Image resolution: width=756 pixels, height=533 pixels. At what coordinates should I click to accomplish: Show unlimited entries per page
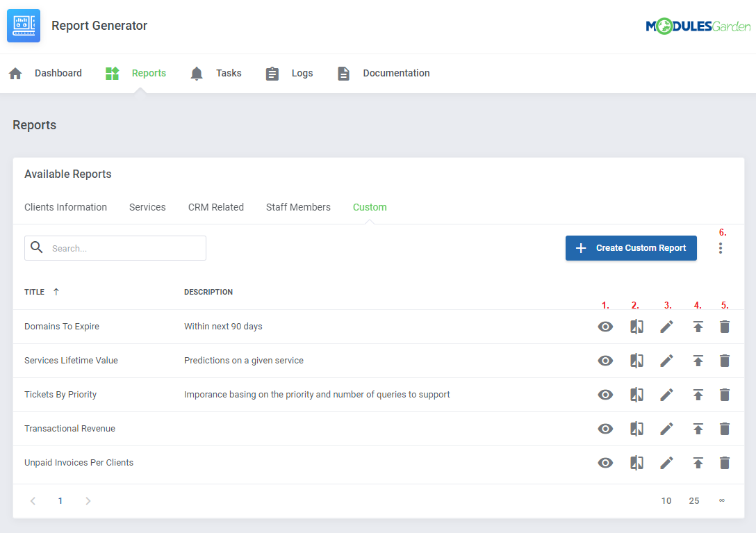[722, 500]
